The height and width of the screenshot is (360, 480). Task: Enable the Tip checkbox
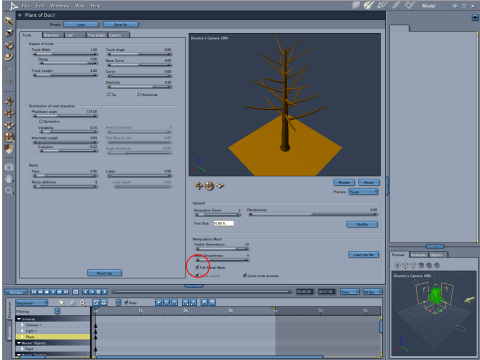pos(108,94)
